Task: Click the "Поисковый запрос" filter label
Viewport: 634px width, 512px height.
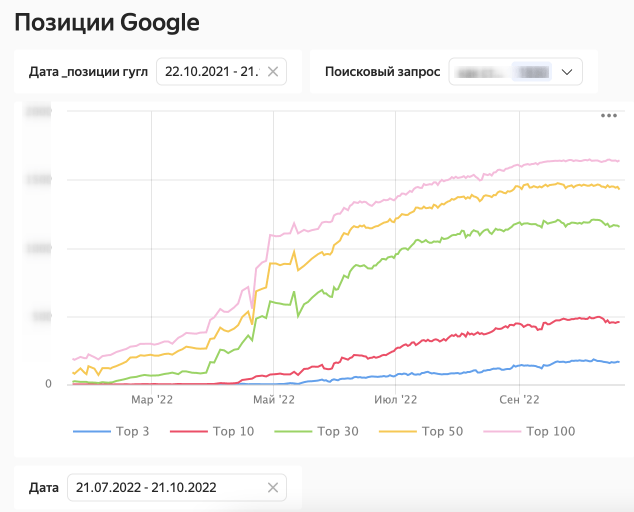Action: click(383, 72)
